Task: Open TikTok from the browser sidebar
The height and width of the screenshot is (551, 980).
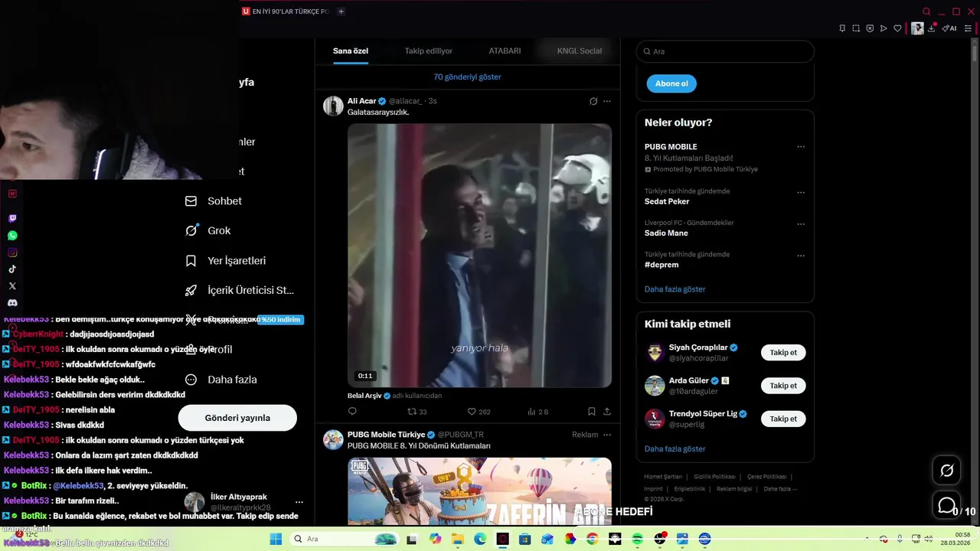Action: tap(12, 269)
